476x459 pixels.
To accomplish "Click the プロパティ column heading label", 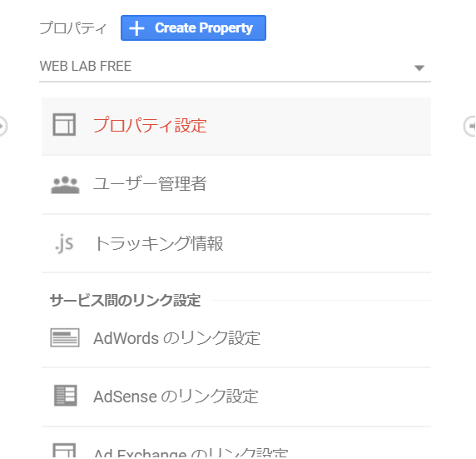I will coord(73,28).
